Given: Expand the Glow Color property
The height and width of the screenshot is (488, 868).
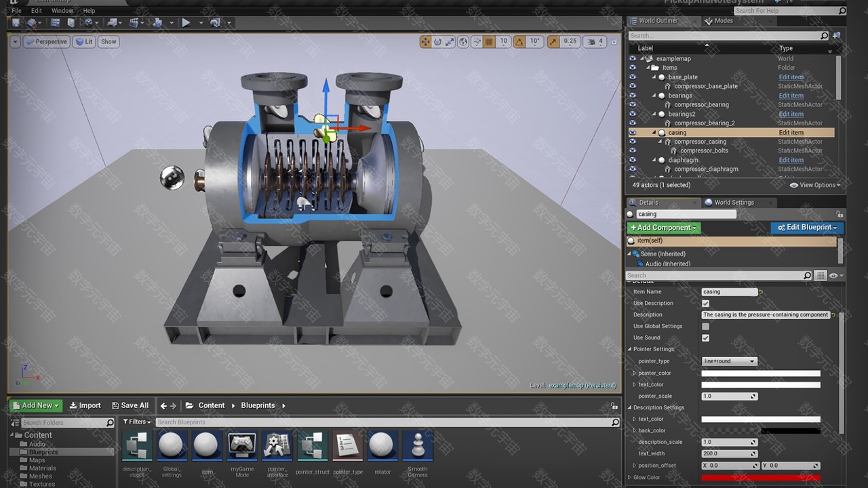Looking at the screenshot, I should click(x=629, y=477).
